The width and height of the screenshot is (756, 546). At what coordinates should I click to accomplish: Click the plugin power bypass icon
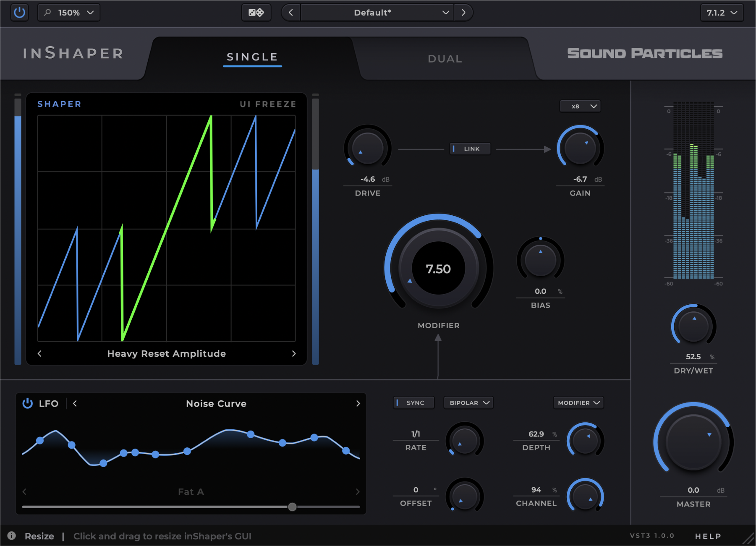pos(19,13)
